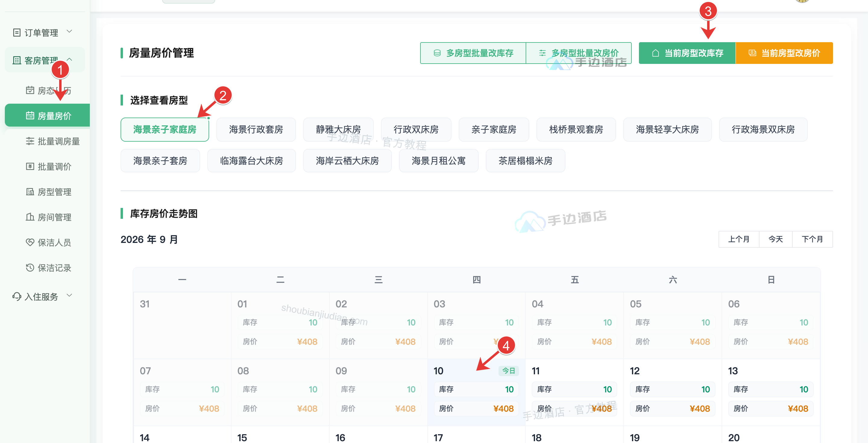Click house icon in 当前房型改库存
This screenshot has width=868, height=443.
[x=656, y=53]
